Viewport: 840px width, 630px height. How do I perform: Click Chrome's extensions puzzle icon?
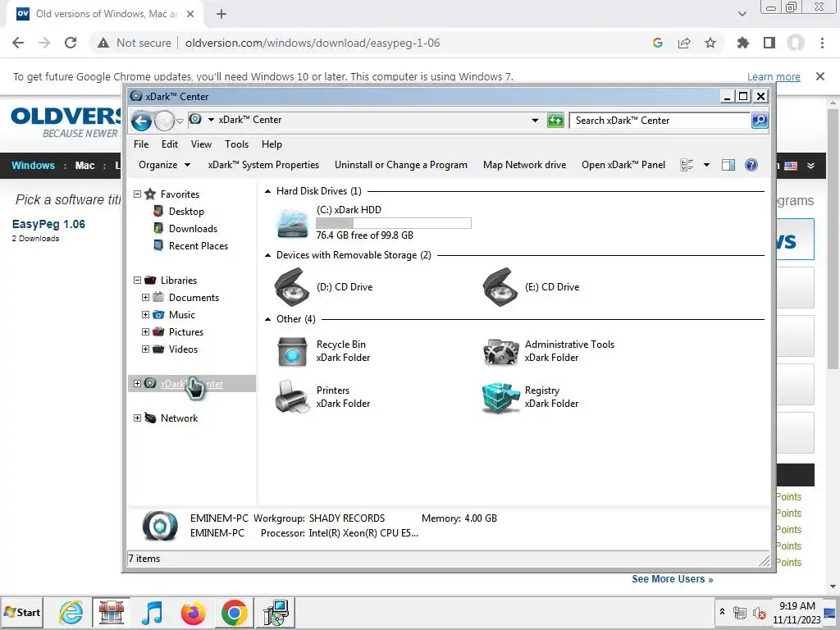click(742, 43)
